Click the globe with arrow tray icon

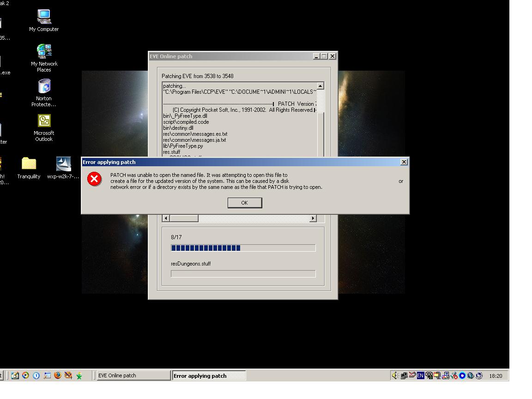(x=470, y=375)
